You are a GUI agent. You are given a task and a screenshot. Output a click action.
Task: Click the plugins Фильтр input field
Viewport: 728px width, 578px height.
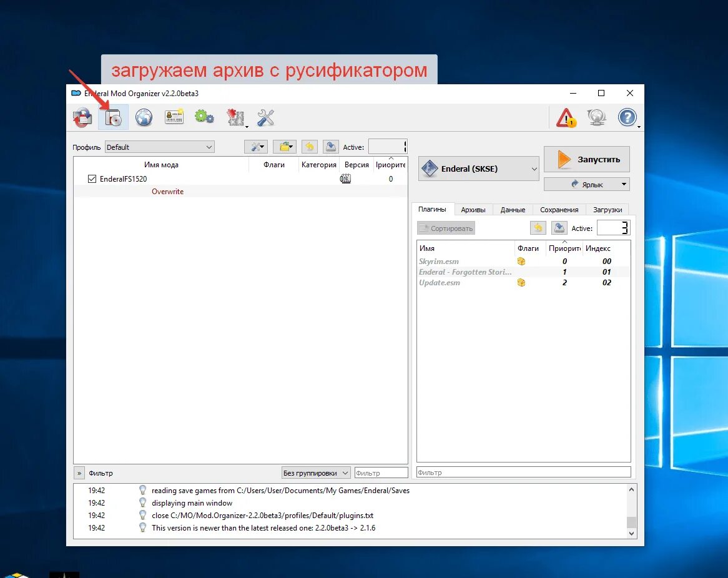[x=524, y=472]
